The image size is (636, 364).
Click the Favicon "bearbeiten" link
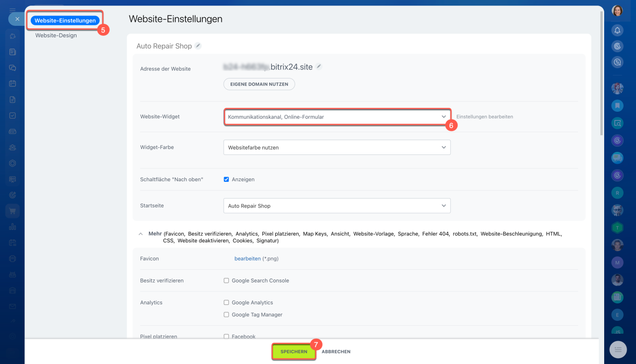point(247,259)
